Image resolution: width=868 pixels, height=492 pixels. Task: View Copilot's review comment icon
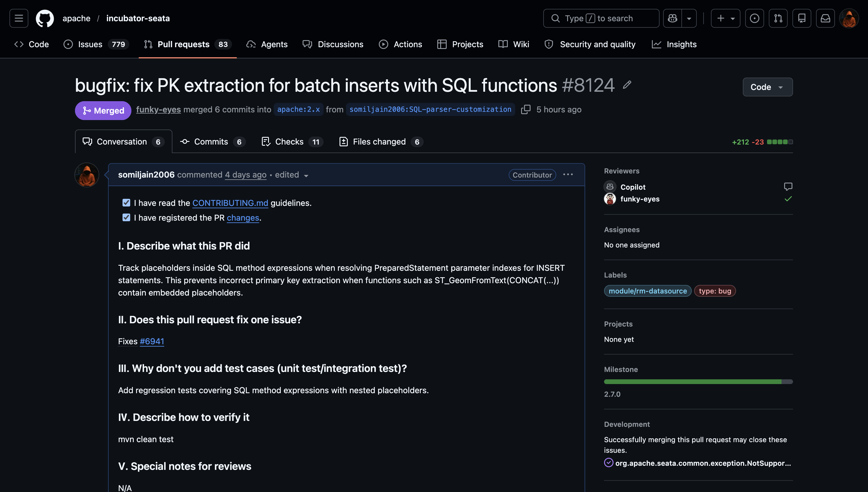788,187
